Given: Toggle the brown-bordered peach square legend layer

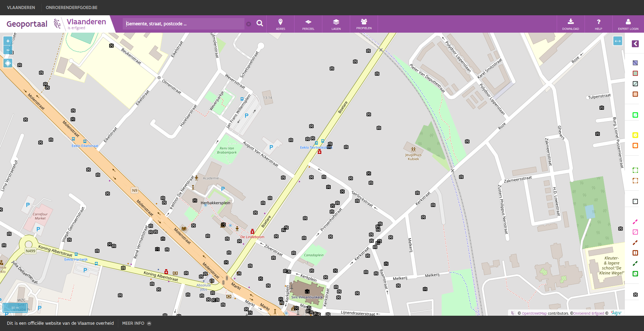Looking at the screenshot, I should pyautogui.click(x=635, y=94).
